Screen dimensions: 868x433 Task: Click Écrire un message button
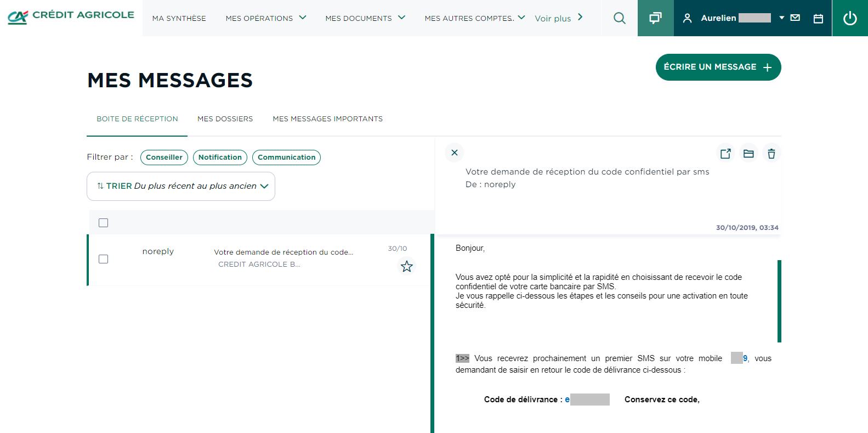tap(718, 67)
